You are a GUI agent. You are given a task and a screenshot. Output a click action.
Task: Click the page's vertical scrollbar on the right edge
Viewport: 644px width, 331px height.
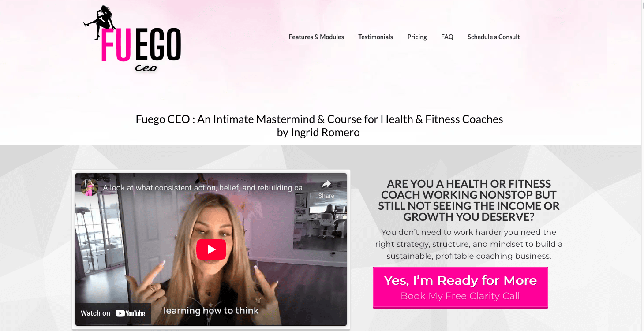coord(643,165)
